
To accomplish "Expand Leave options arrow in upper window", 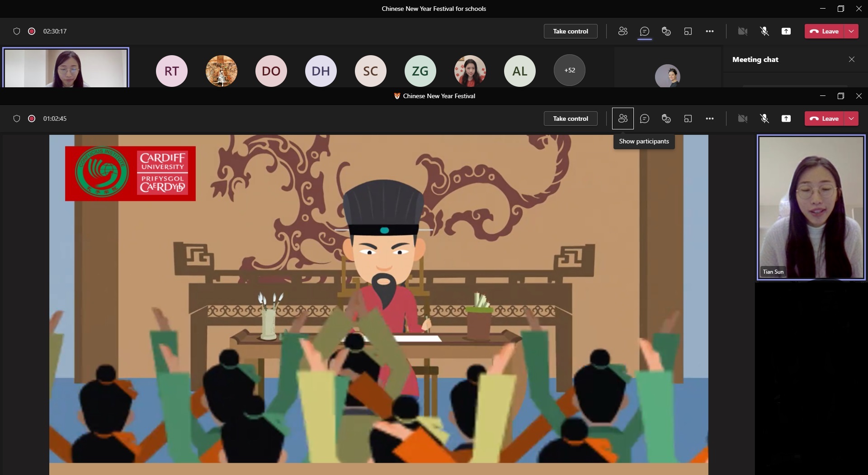I will pos(851,31).
